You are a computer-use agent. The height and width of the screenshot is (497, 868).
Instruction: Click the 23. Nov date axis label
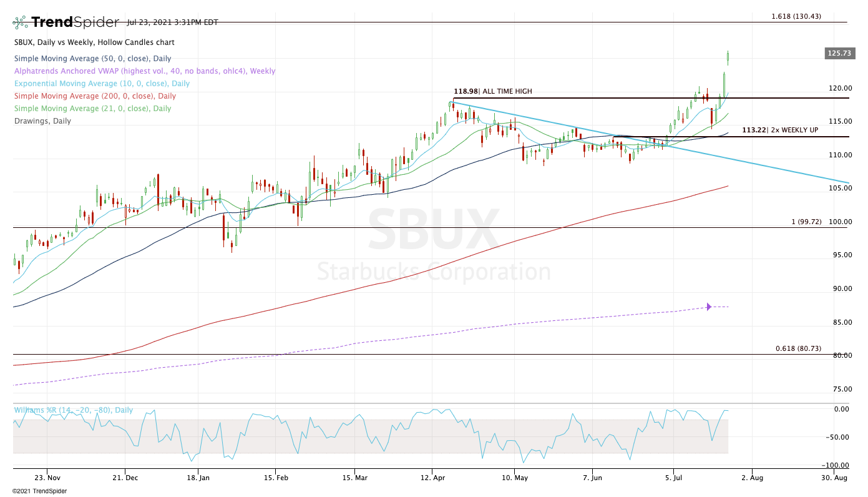pyautogui.click(x=49, y=478)
